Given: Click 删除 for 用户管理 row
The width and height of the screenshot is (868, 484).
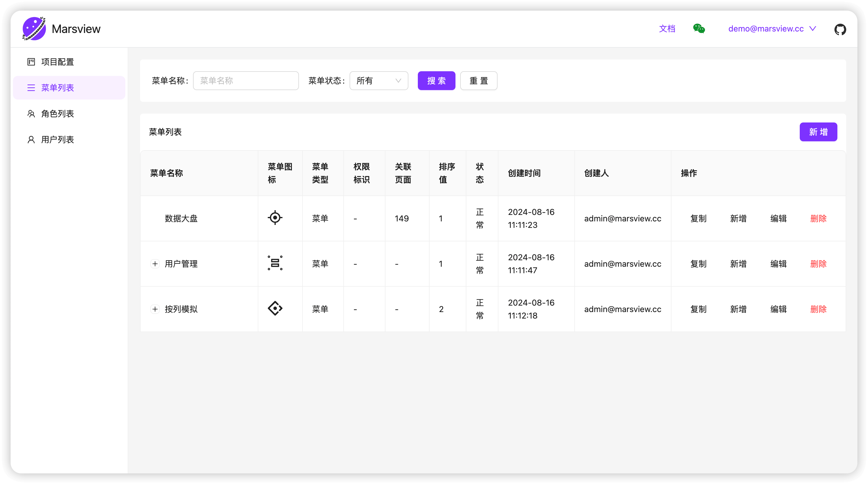Looking at the screenshot, I should coord(819,263).
